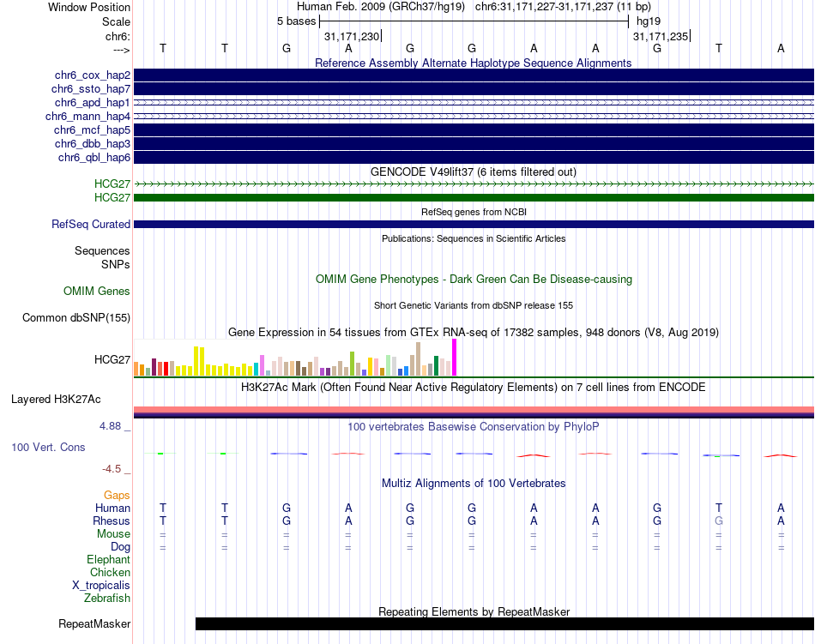This screenshot has width=815, height=644.
Task: Open the H3K27Ac Mark ENCODE track title
Action: 474,388
